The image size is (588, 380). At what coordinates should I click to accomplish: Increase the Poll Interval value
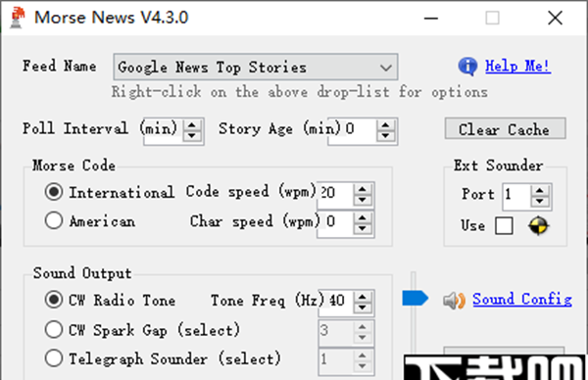(192, 125)
